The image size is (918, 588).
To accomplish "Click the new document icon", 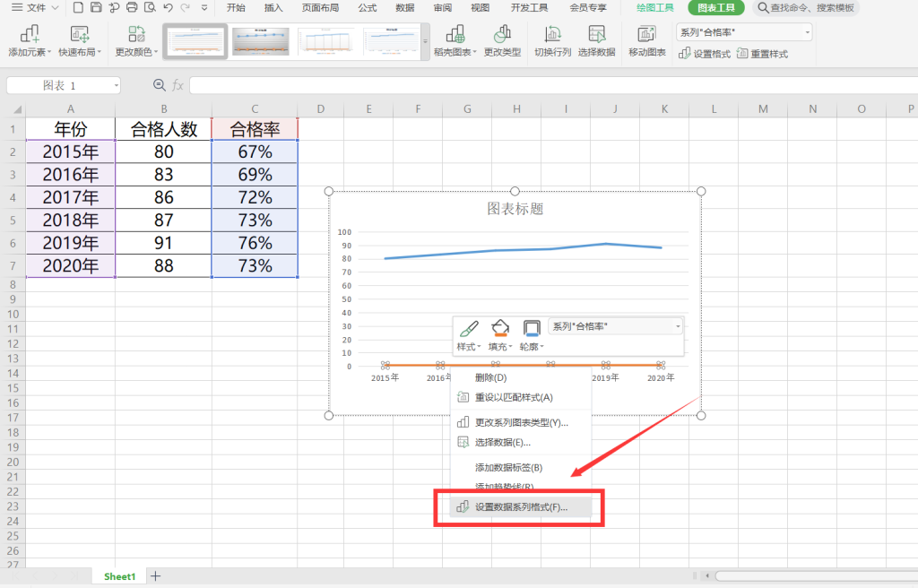I will point(78,7).
